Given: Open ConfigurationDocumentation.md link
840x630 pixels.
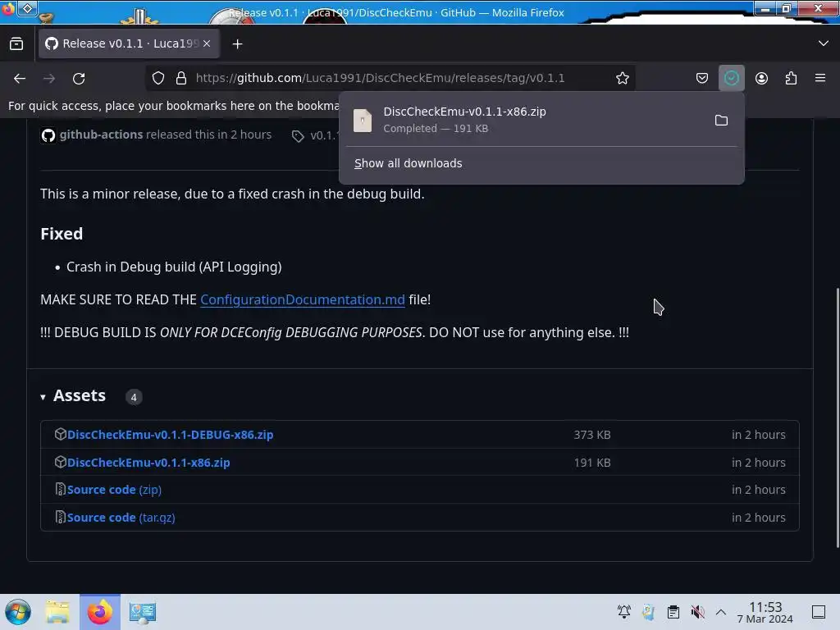Looking at the screenshot, I should [303, 299].
